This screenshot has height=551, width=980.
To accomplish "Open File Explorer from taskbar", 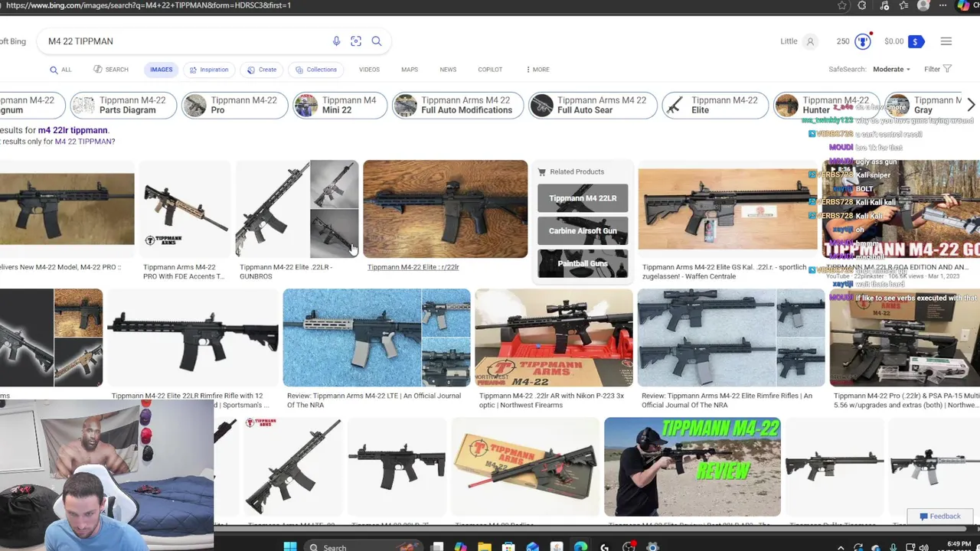I will click(x=485, y=547).
